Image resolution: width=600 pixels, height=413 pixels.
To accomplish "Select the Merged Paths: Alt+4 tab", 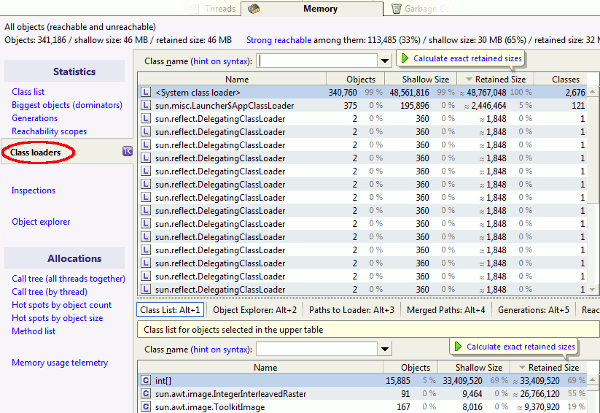I will pos(446,310).
